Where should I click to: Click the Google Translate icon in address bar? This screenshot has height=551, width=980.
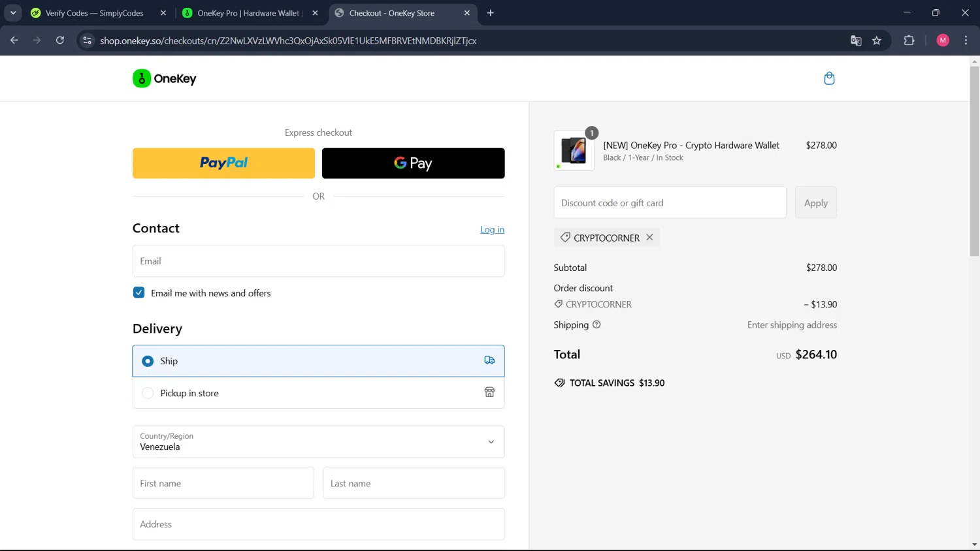coord(856,40)
